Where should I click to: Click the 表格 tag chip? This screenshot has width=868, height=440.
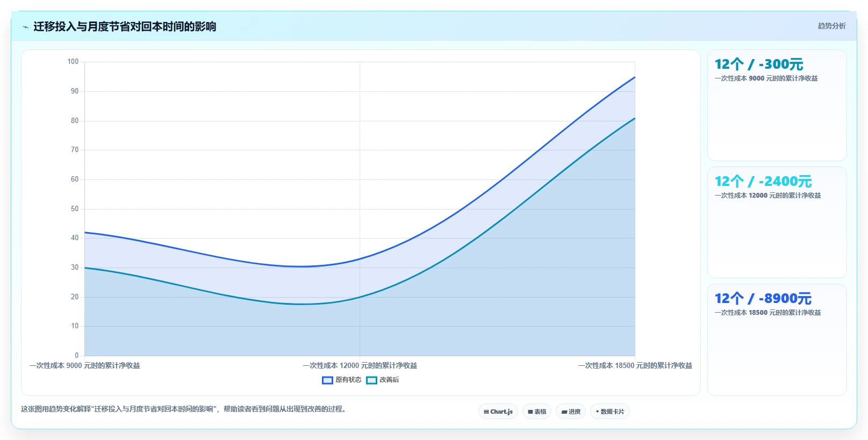coord(537,412)
